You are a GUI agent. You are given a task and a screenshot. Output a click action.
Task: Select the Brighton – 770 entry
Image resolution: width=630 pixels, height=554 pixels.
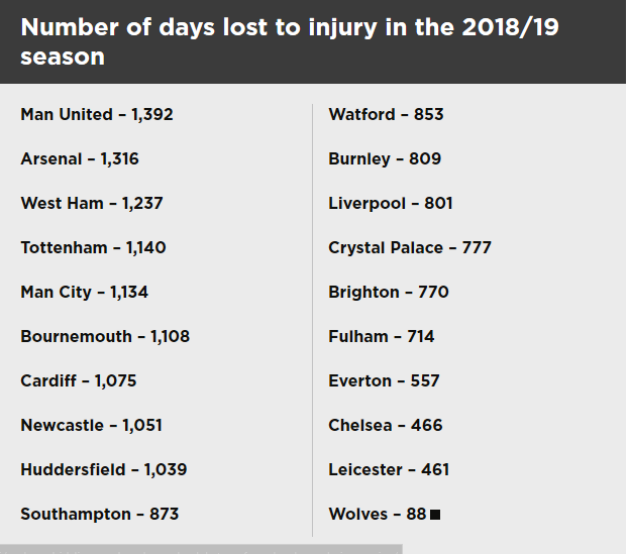point(389,292)
